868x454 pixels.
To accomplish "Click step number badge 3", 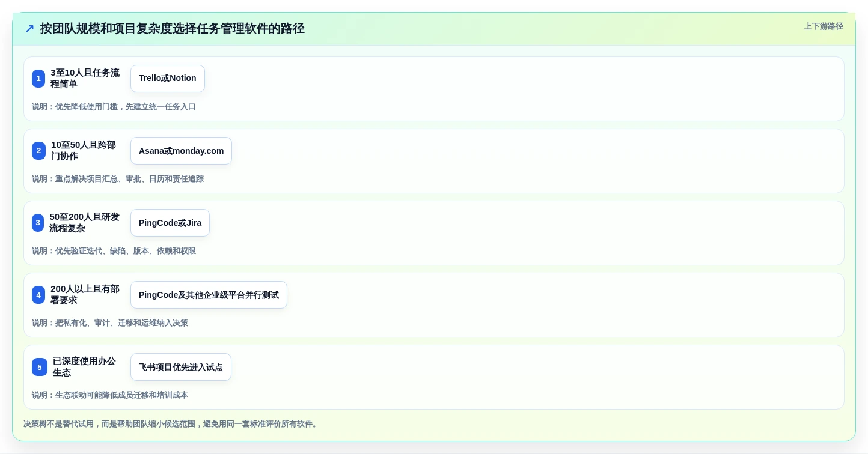I will coord(38,223).
